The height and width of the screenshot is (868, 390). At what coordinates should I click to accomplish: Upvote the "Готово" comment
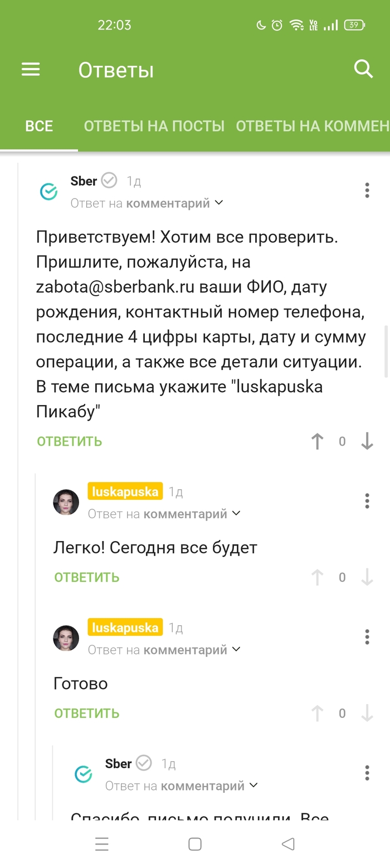click(x=317, y=713)
